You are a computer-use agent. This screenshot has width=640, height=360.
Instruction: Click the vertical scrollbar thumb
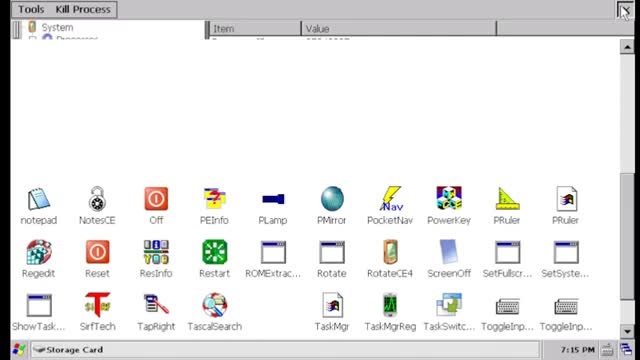coord(627,237)
